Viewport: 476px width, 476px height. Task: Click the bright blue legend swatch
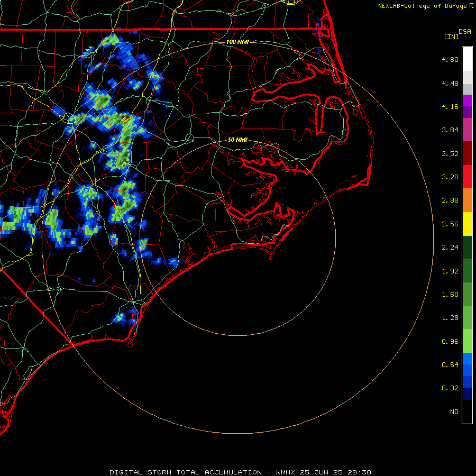pyautogui.click(x=467, y=359)
